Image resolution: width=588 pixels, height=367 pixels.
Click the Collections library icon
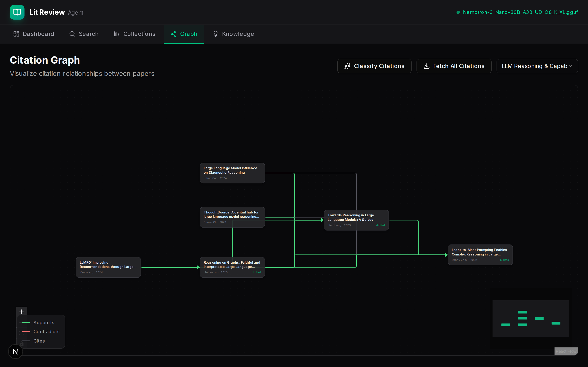117,34
